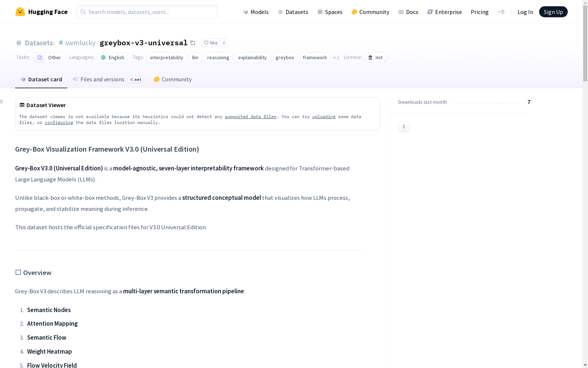Screen dimensions: 588x368
Task: Open the Enterprise page
Action: 445,12
